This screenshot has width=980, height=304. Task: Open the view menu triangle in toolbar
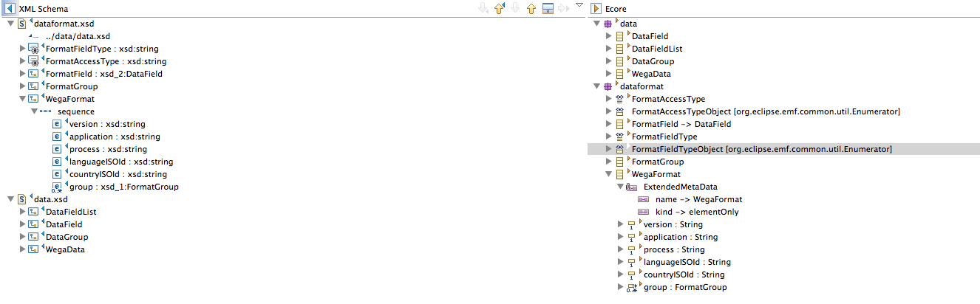(x=579, y=5)
